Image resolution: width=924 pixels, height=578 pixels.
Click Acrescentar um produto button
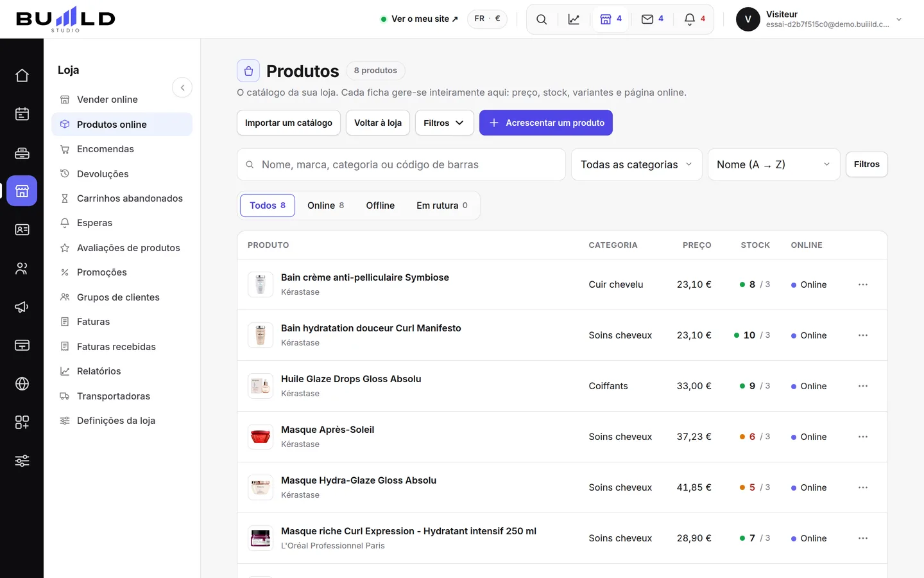(x=546, y=123)
